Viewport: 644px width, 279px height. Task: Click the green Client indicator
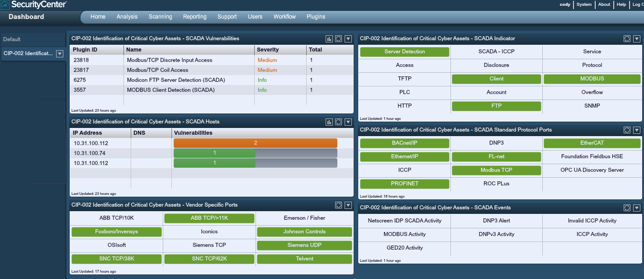[x=497, y=79]
